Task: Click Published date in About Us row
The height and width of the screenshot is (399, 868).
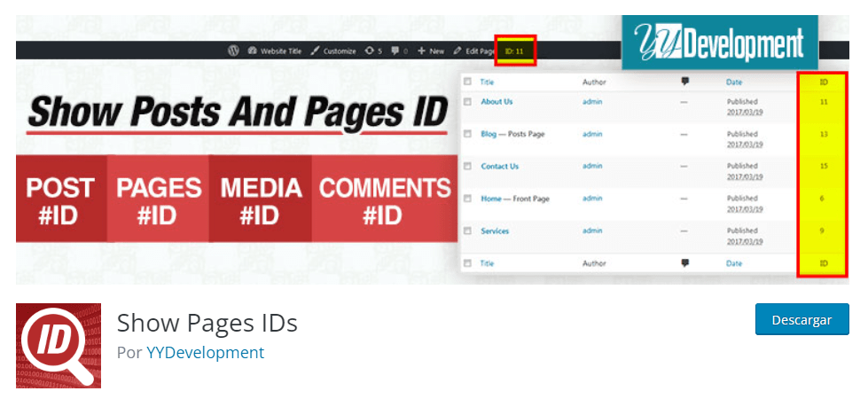Action: (x=745, y=106)
